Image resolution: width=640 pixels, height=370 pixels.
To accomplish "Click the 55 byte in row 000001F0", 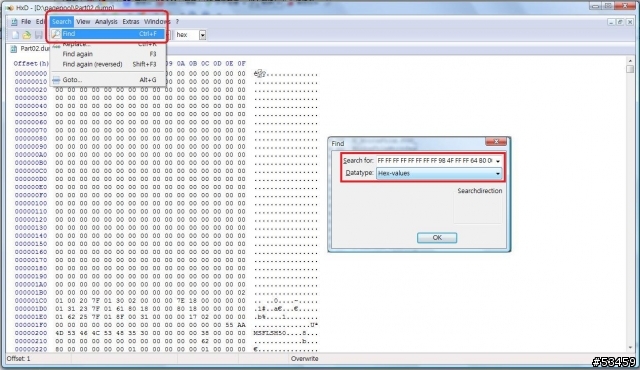I will (x=229, y=325).
